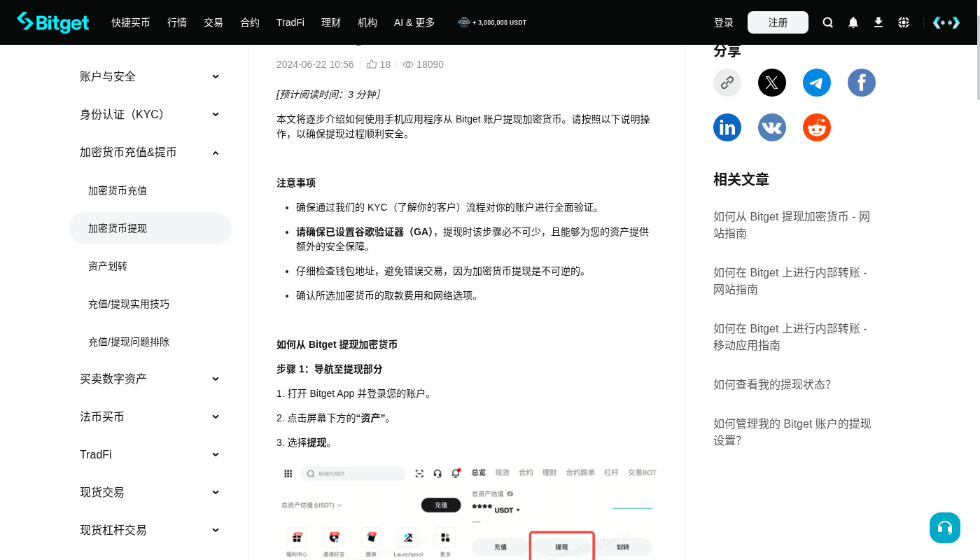980x560 pixels.
Task: Open 内部转账 - 移动应用指南 article
Action: [790, 337]
